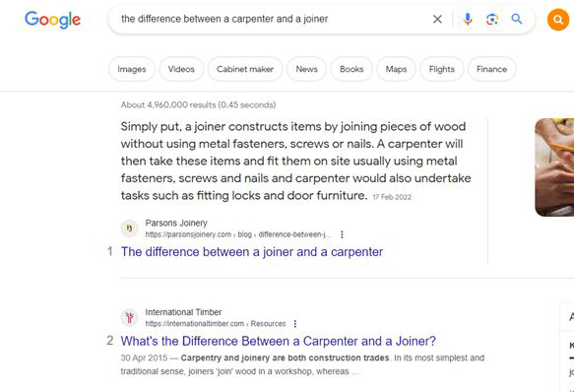
Task: Focus the search query input field
Action: coord(273,19)
